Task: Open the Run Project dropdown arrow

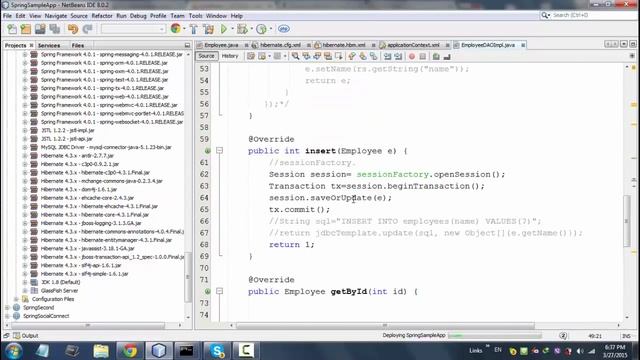Action: coord(232,29)
